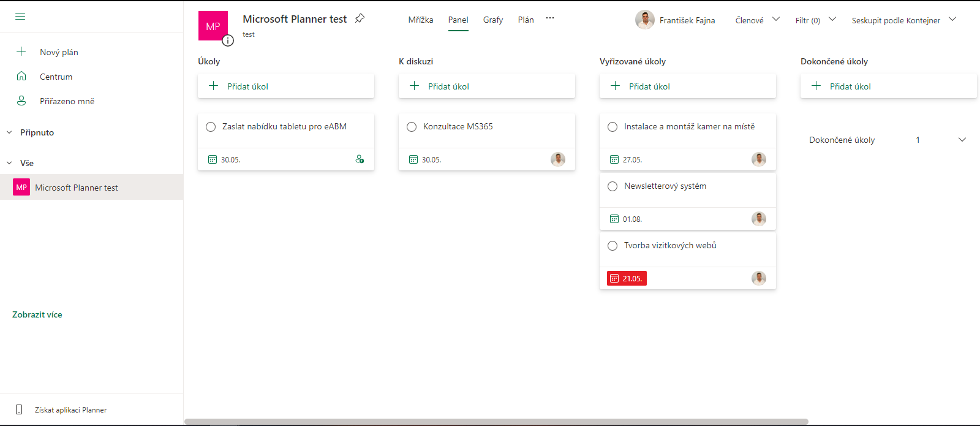Open the Tvorba vizitkových webů task title
Screen dimensions: 980x426
(670, 245)
